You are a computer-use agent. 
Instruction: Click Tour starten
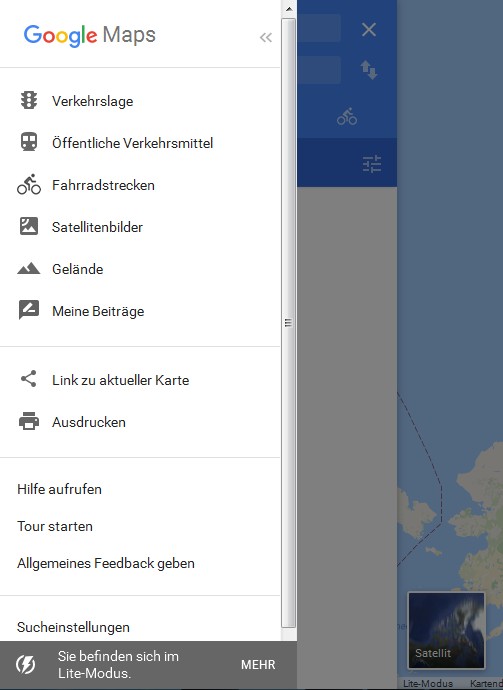pyautogui.click(x=55, y=526)
